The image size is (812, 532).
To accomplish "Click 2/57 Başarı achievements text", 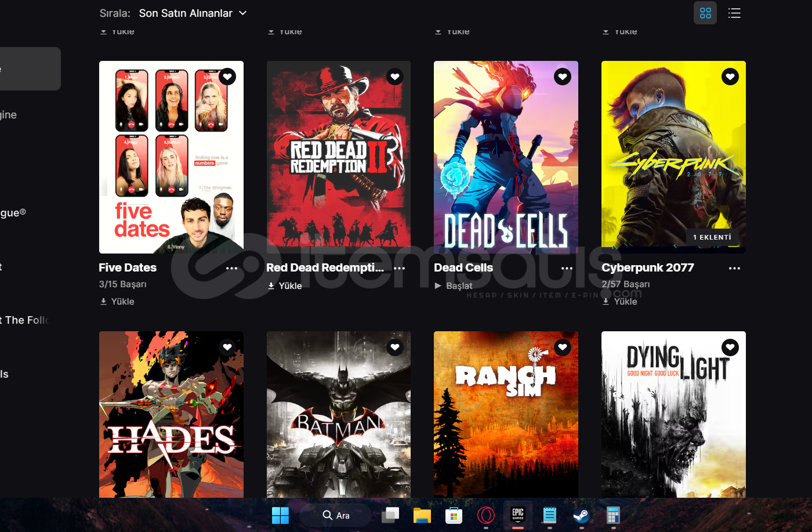I will point(626,284).
